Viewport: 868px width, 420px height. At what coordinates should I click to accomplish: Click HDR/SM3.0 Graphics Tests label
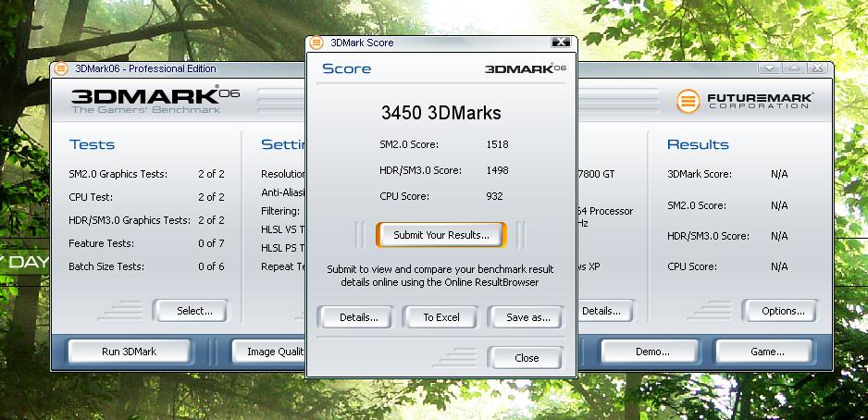tap(129, 220)
